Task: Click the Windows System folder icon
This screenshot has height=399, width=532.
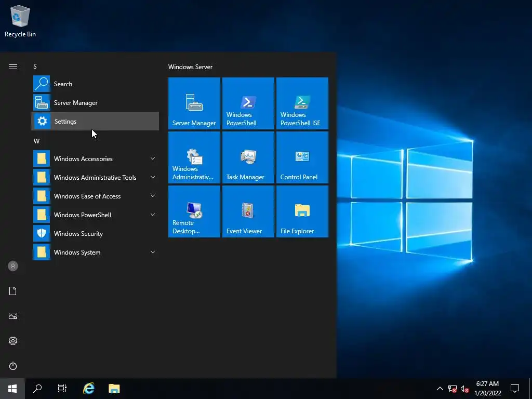Action: [42, 252]
